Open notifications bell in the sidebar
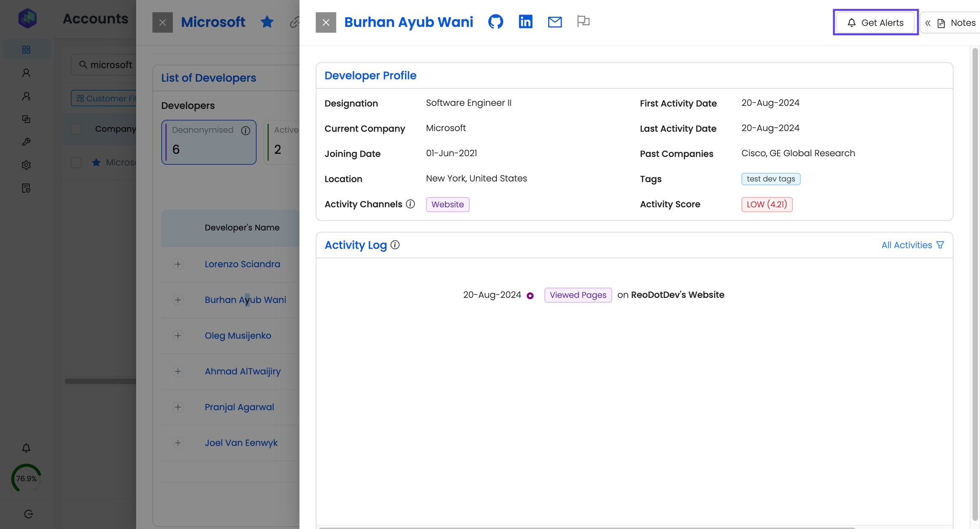Image resolution: width=980 pixels, height=529 pixels. tap(26, 448)
